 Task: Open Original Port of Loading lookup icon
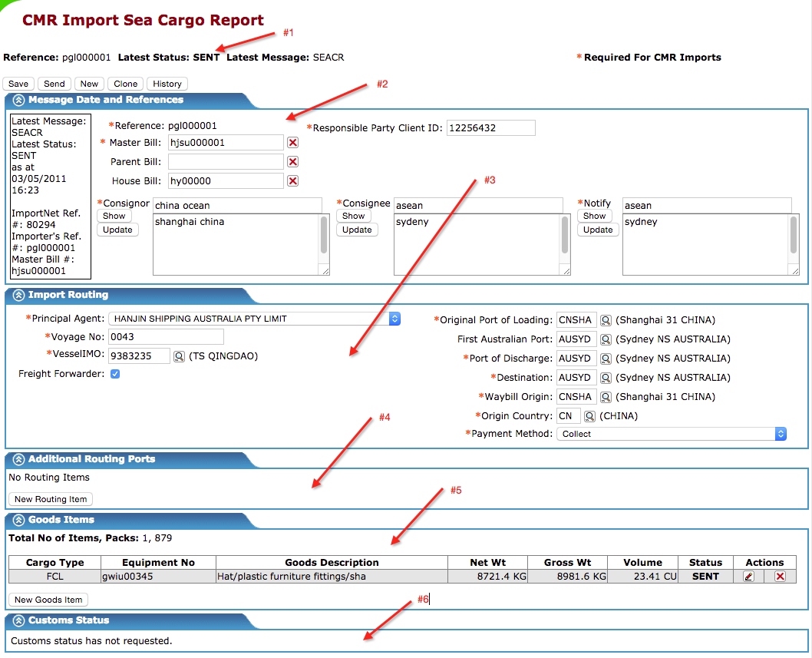pos(606,320)
